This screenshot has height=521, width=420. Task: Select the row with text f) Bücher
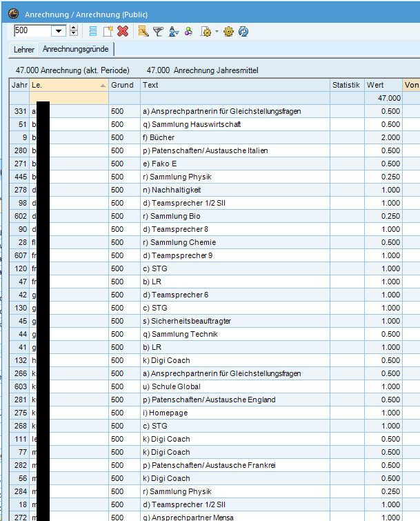(x=214, y=137)
